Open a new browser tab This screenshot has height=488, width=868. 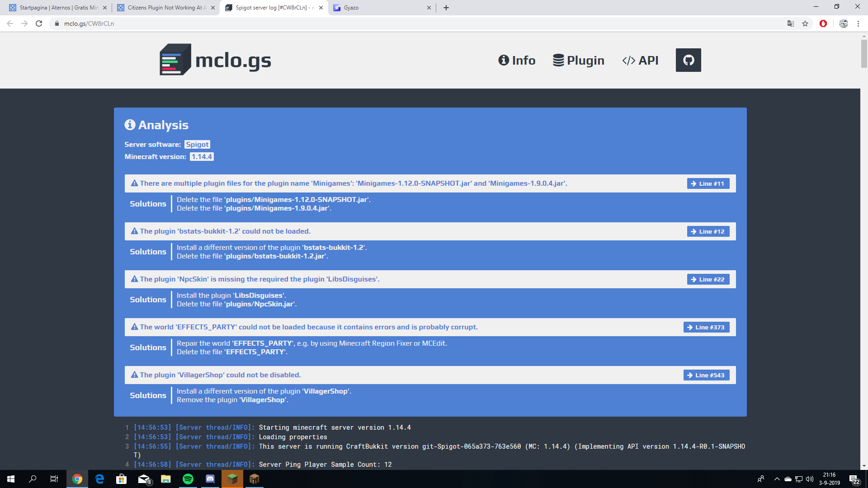tap(446, 8)
